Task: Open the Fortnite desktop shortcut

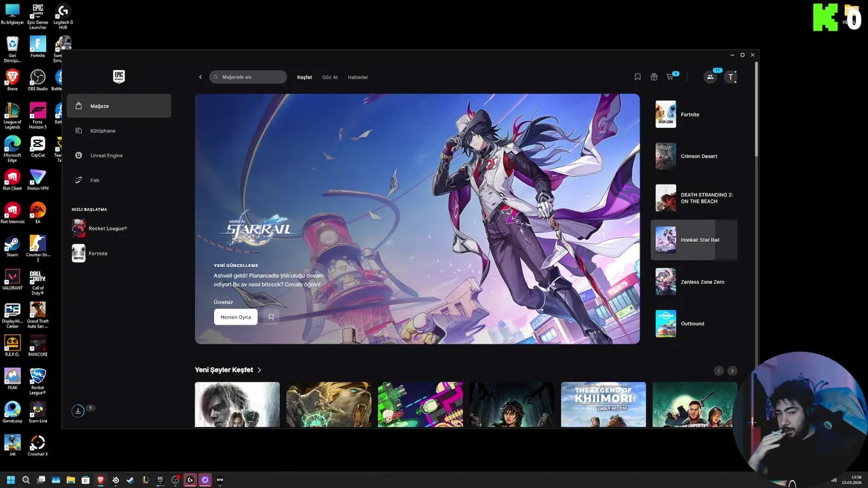Action: (37, 47)
